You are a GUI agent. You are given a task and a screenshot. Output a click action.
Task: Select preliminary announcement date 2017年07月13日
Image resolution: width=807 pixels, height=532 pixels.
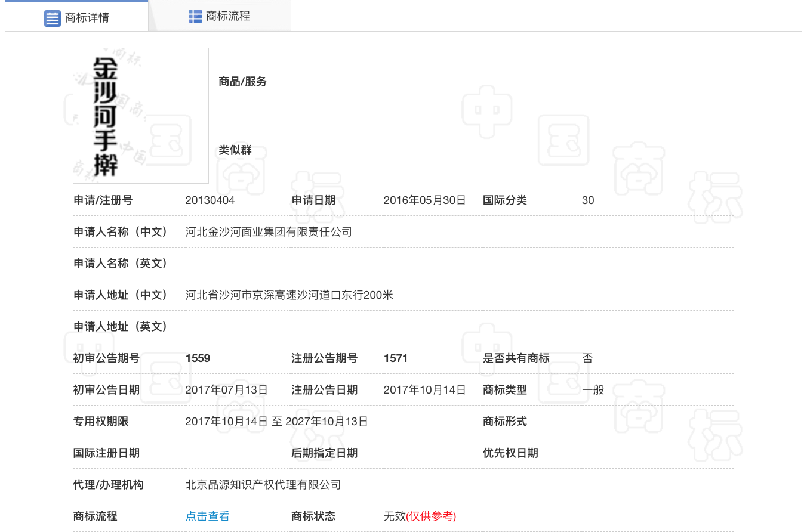click(x=227, y=390)
